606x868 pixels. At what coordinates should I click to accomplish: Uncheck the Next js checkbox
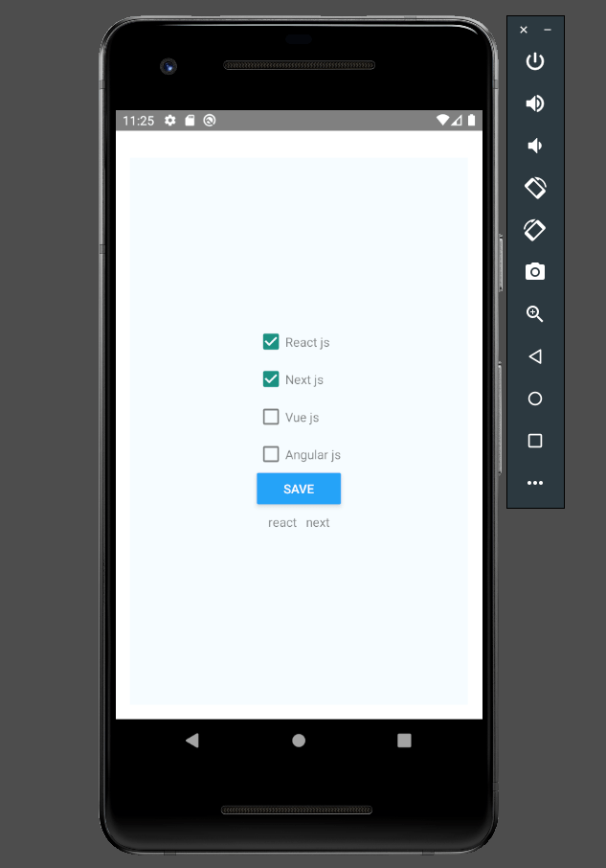(271, 379)
